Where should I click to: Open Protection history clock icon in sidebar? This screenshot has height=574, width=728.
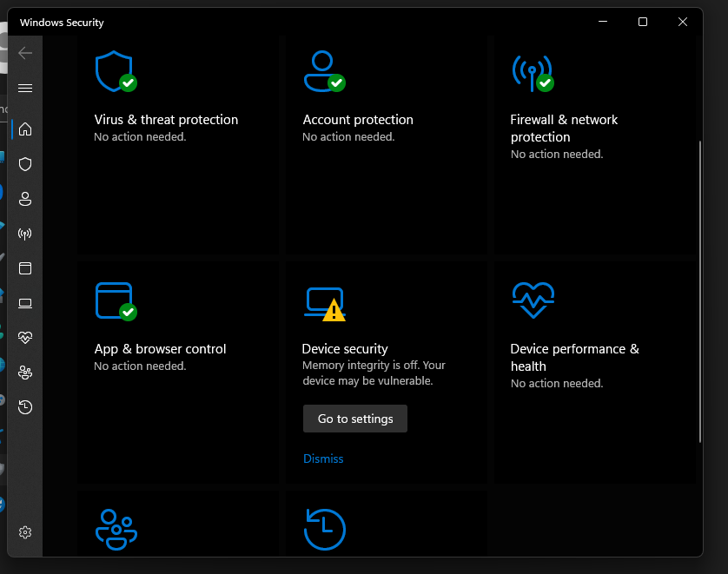[x=25, y=407]
